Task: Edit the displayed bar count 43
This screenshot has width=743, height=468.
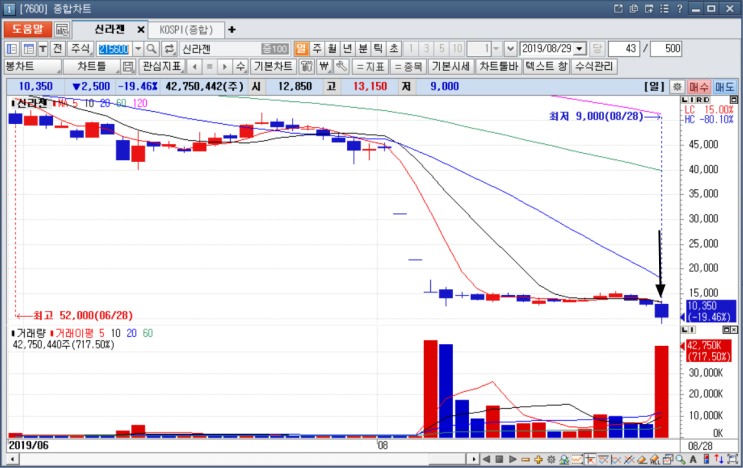Action: 623,49
